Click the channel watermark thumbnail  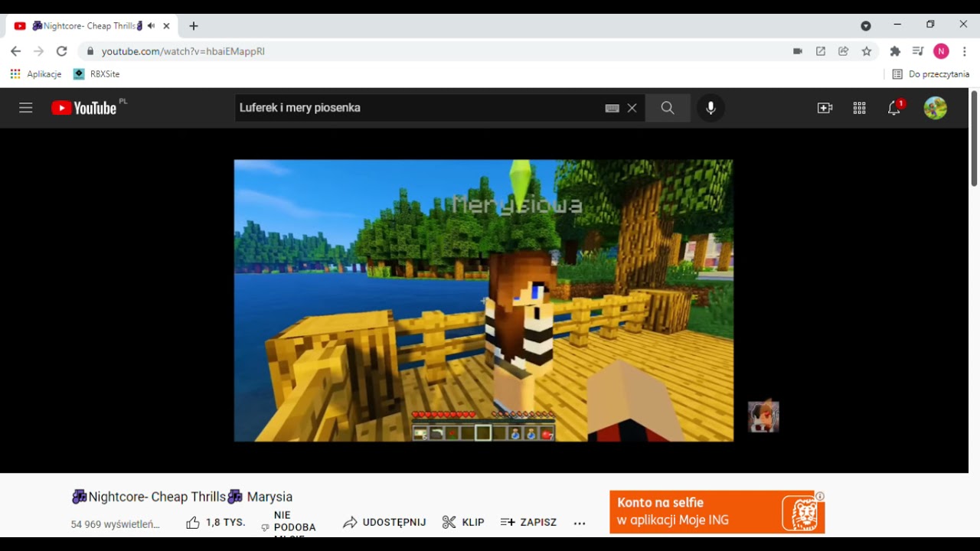point(763,416)
